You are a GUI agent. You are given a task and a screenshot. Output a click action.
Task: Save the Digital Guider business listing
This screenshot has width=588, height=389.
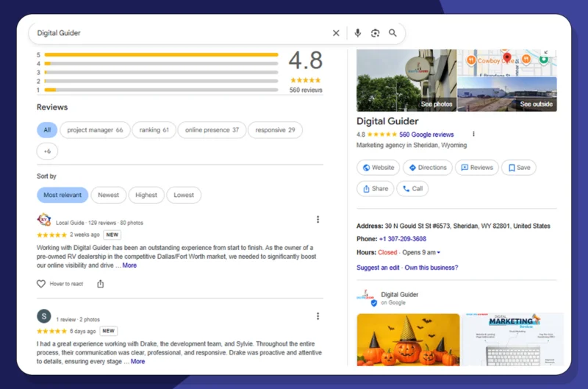[519, 168]
